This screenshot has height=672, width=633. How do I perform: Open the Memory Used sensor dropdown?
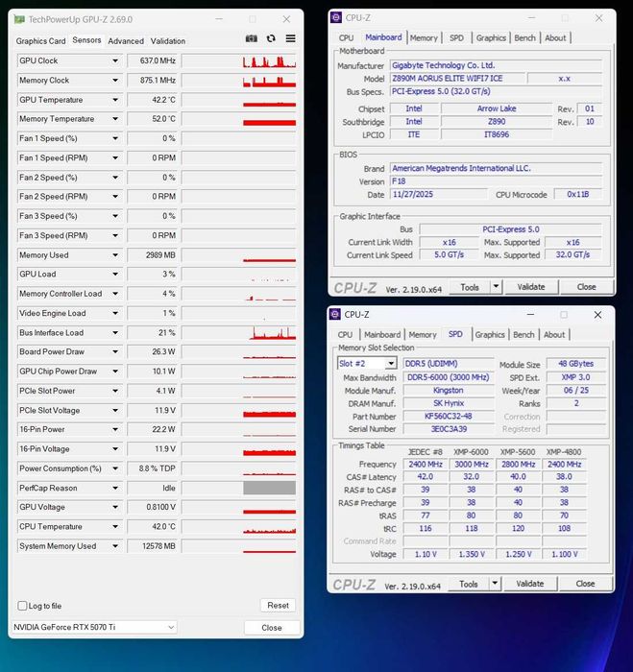(x=115, y=255)
